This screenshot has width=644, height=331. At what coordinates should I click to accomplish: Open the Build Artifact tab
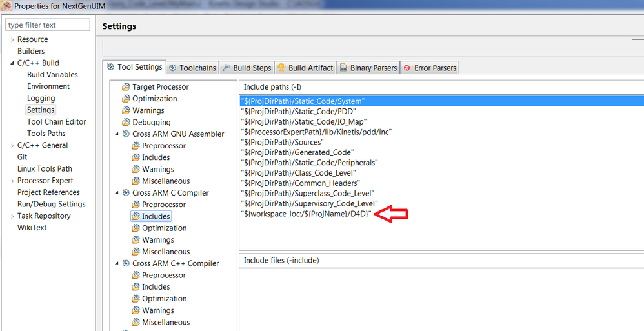(x=306, y=68)
